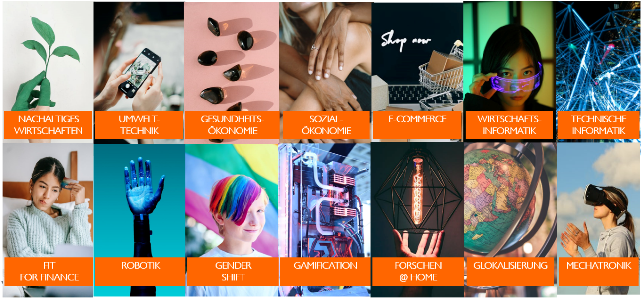The height and width of the screenshot is (300, 644).
Task: Select the Wirtschaftsinformatik label
Action: point(509,125)
